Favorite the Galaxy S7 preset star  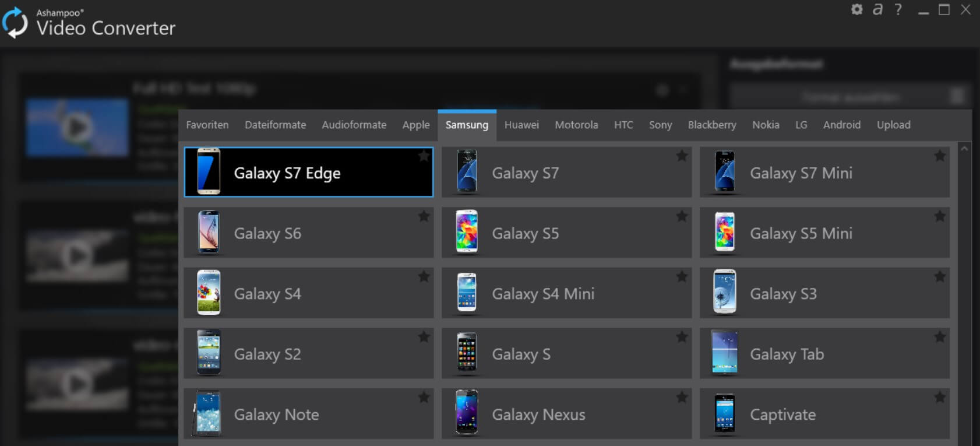[682, 156]
